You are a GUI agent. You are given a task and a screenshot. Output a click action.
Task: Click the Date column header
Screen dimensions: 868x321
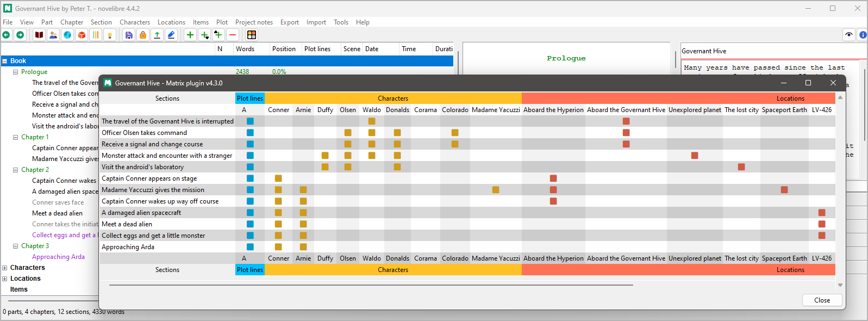pos(381,49)
